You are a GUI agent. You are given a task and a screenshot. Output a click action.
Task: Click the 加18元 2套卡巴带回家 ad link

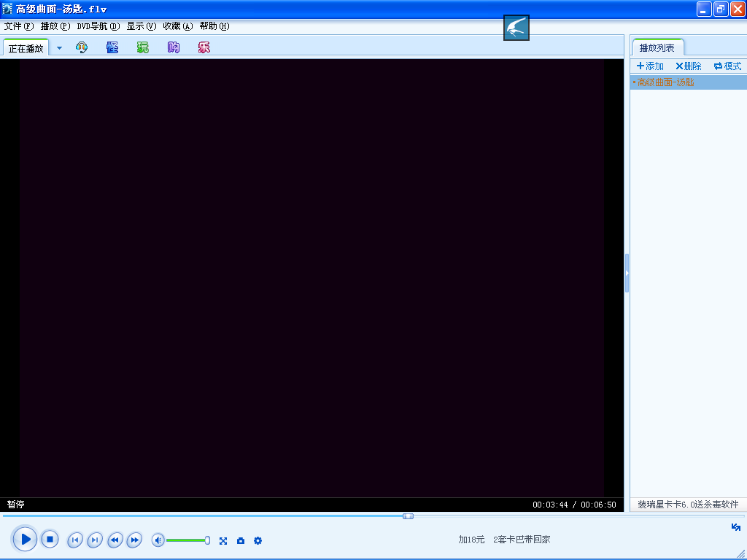[504, 540]
